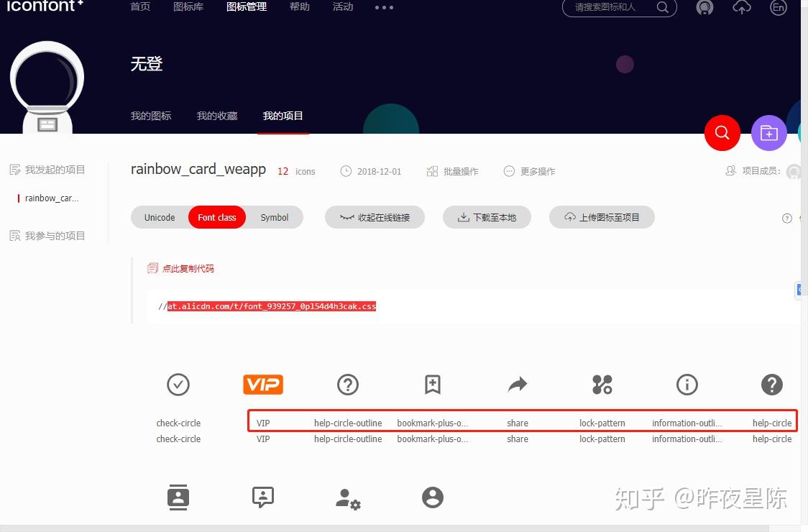Click the astronaut profile avatar
This screenshot has height=532, width=808.
click(47, 86)
